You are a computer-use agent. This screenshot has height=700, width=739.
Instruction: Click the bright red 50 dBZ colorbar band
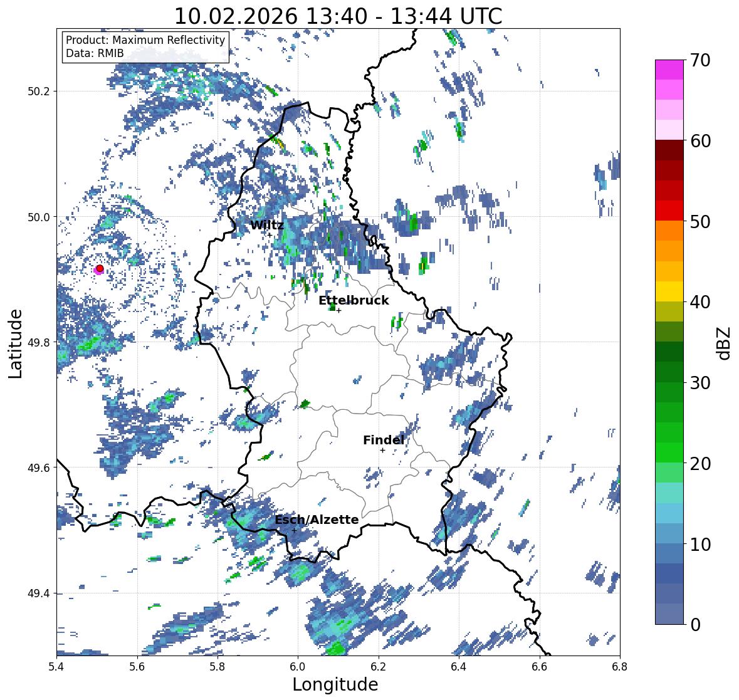[669, 211]
